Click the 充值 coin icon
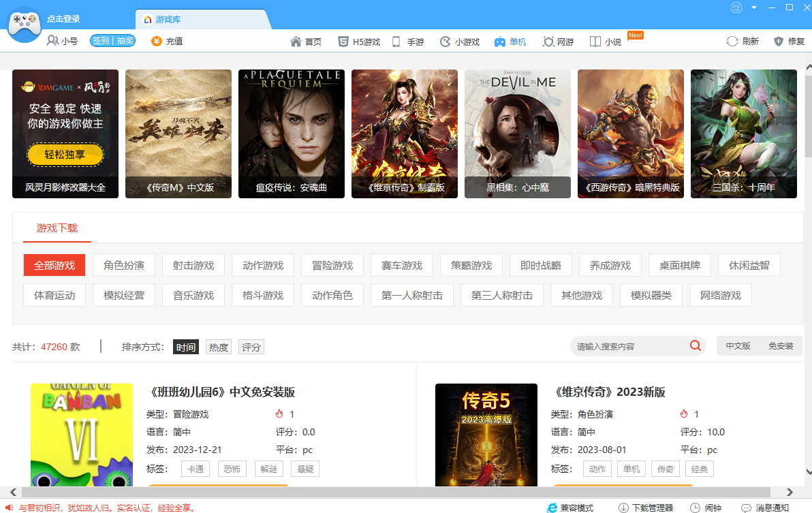The height and width of the screenshot is (513, 812). coord(157,42)
